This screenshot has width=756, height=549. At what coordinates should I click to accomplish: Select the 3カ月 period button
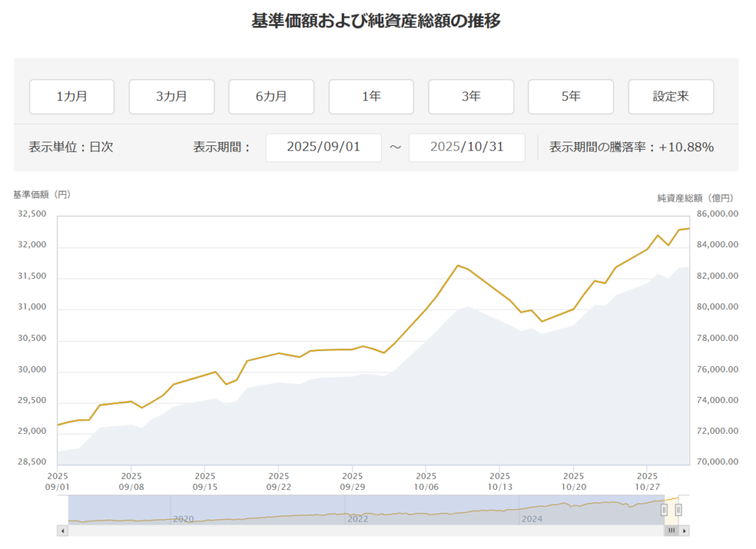click(x=171, y=97)
